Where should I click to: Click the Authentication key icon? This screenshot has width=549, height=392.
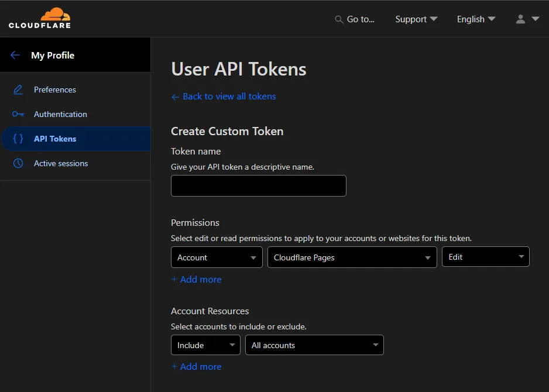18,114
